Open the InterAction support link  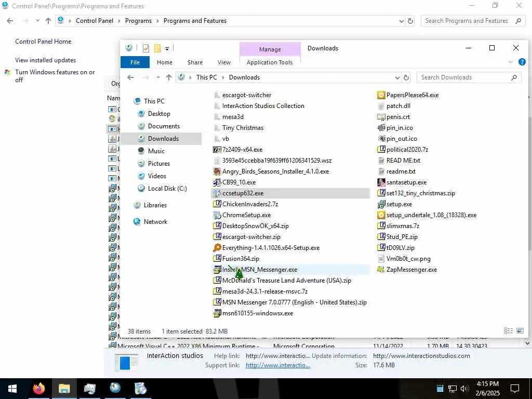tap(278, 365)
